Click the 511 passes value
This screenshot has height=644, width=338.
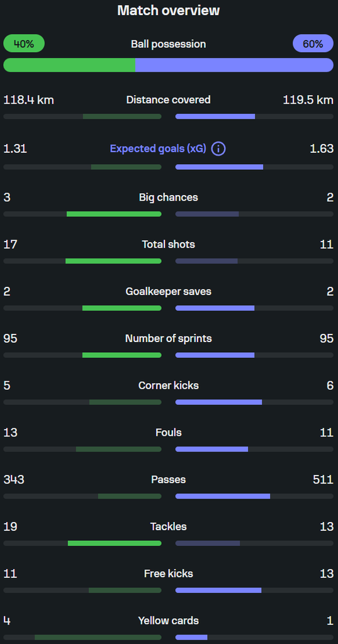click(323, 479)
